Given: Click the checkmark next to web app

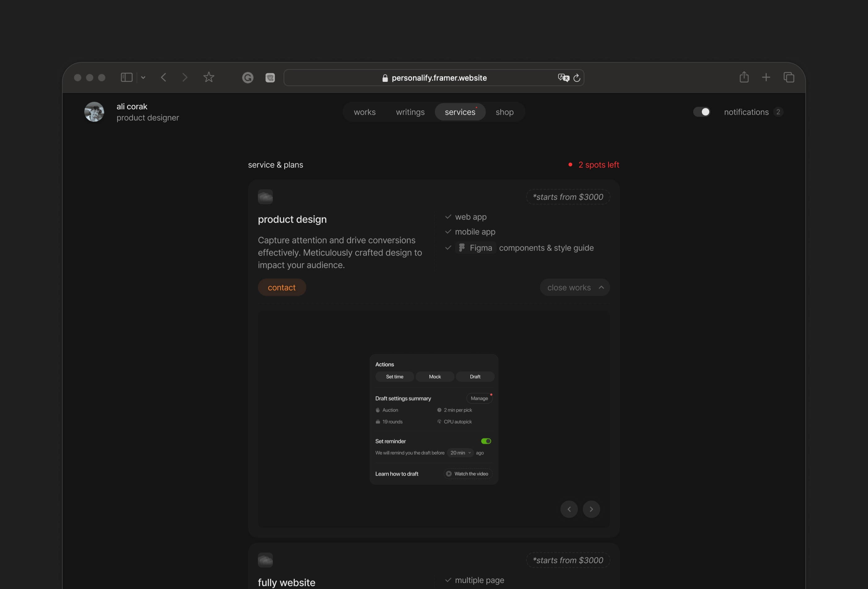Looking at the screenshot, I should pyautogui.click(x=448, y=217).
